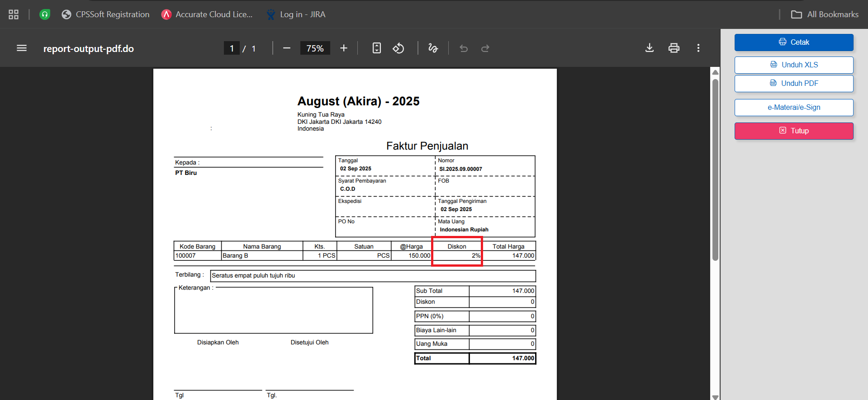The image size is (868, 400).
Task: Click the zoom in plus icon
Action: tap(344, 48)
